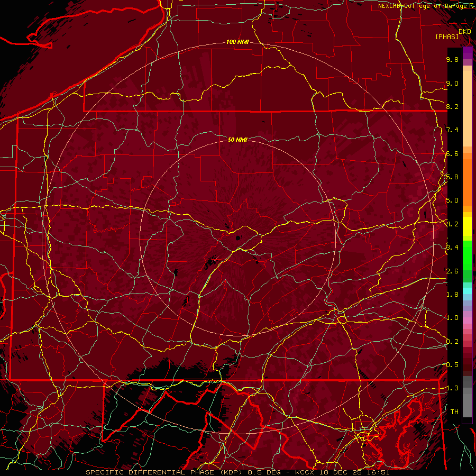This screenshot has height=476, width=476.
Task: Click the 6.6 scale value
Action: click(452, 153)
